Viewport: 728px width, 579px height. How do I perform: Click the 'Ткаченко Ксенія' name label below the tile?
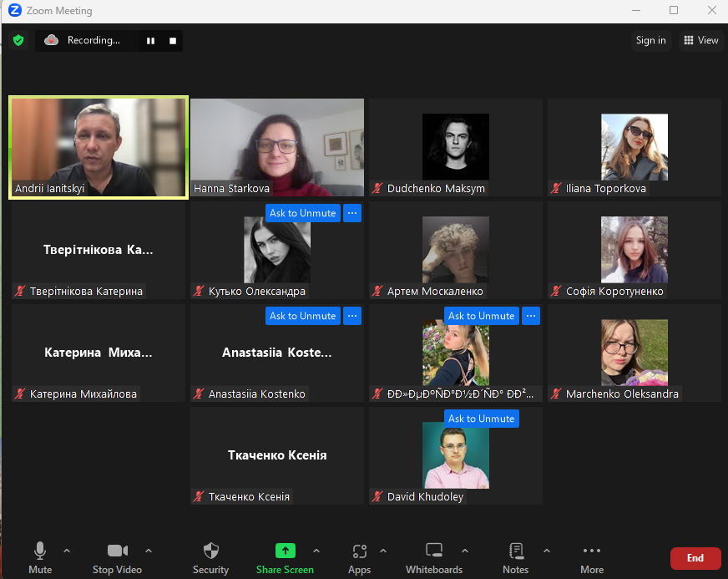click(x=249, y=497)
